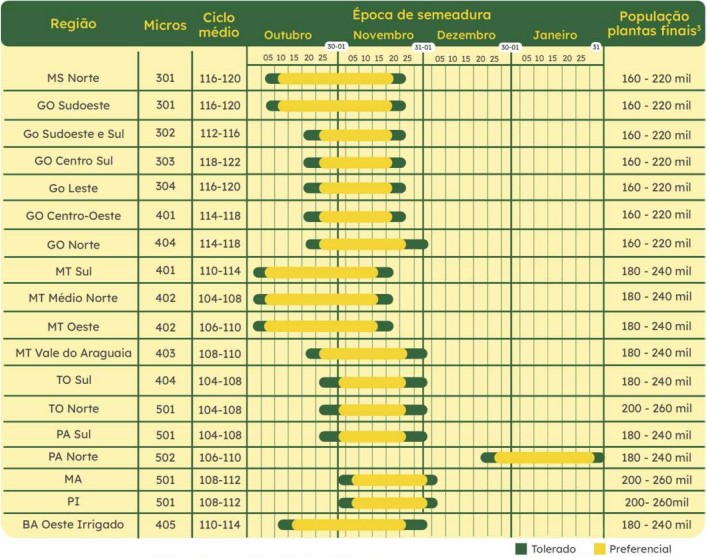This screenshot has width=707, height=557.
Task: Click the green Tolerado legend swatch
Action: 519,547
